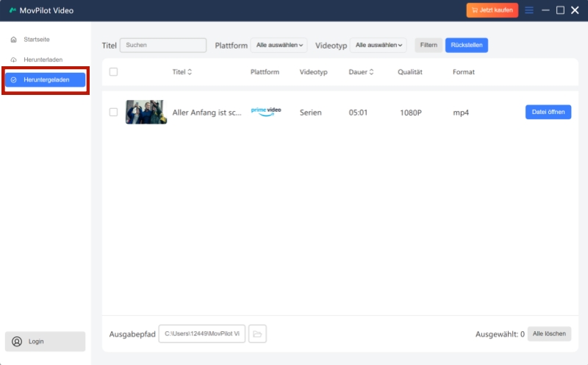This screenshot has width=588, height=365.
Task: Click the Login button
Action: 45,341
